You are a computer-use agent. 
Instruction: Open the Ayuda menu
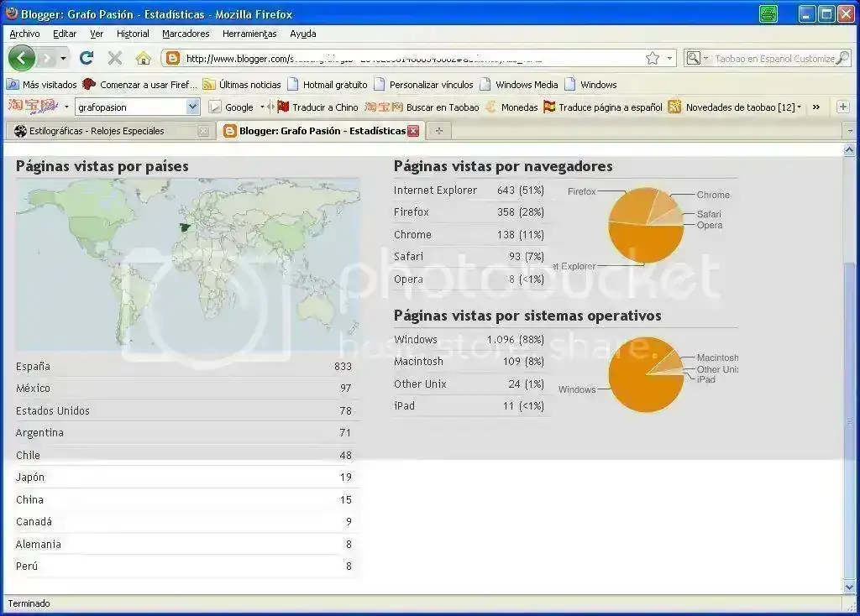pos(302,34)
